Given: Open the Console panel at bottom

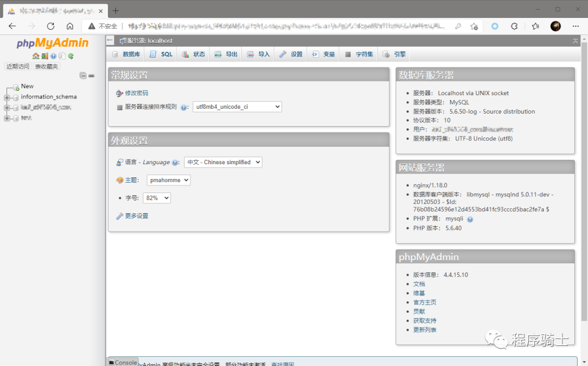Looking at the screenshot, I should [x=122, y=362].
